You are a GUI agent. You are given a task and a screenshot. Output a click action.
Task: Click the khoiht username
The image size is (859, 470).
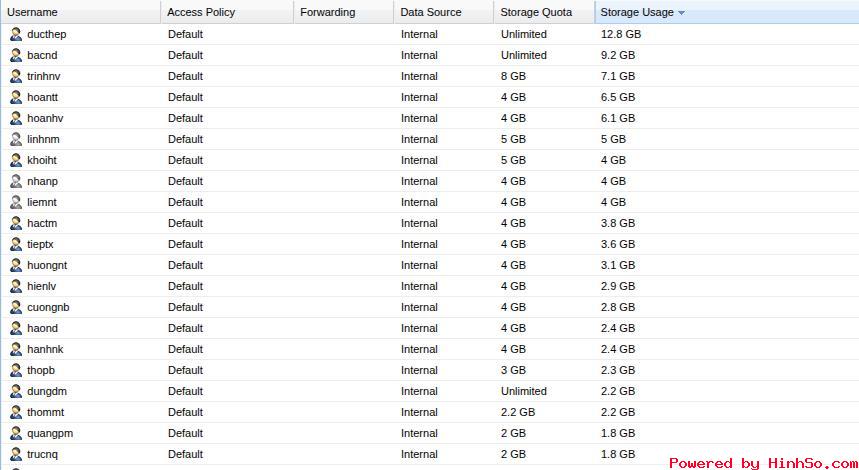(x=42, y=160)
